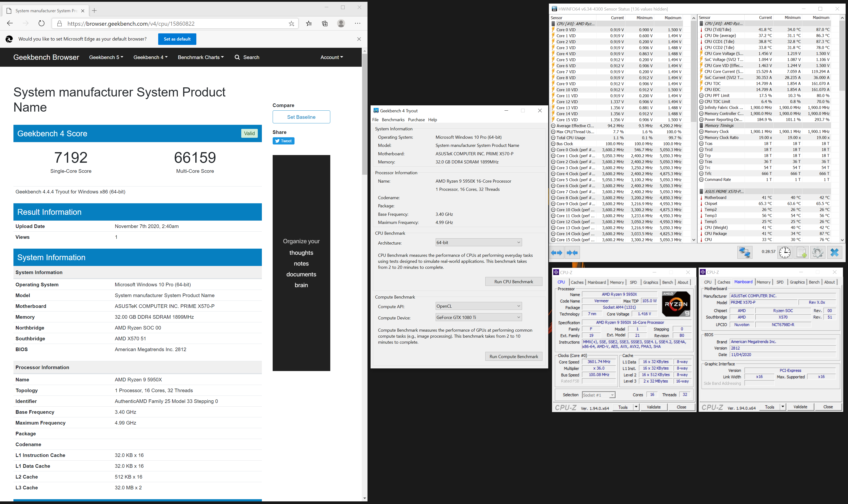Screen dimensions: 848x504
Task: Click HWiNFO blue X close sensors icon
Action: coord(834,252)
